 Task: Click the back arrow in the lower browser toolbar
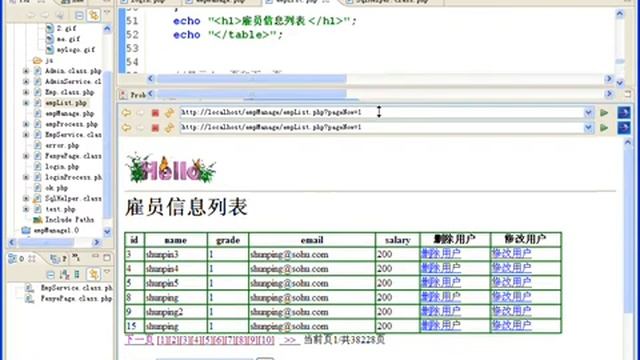(x=126, y=128)
